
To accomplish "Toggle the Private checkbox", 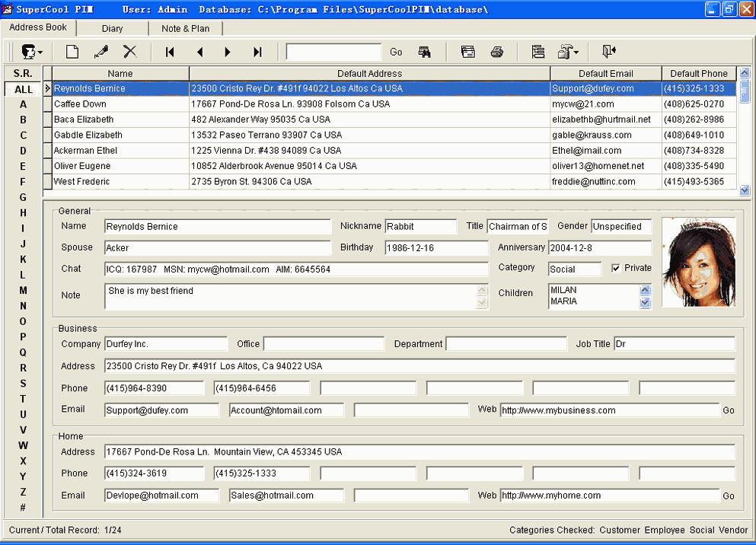I will coord(617,268).
